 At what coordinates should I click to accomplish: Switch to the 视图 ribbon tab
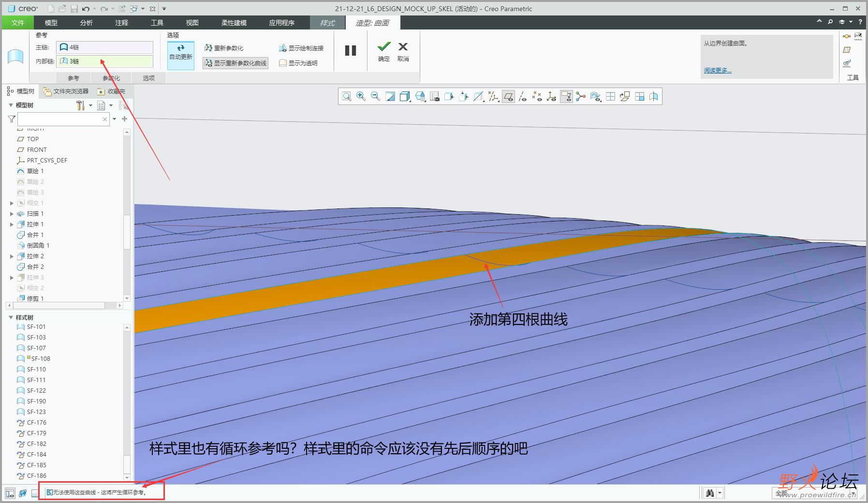(192, 23)
